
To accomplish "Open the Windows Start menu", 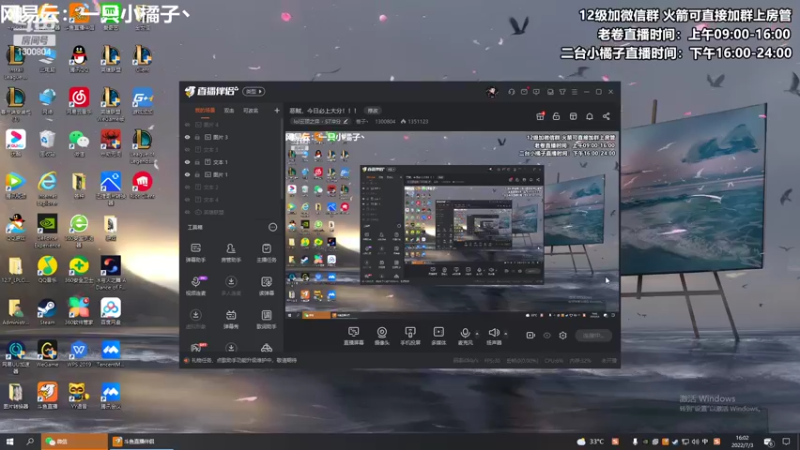I will click(x=9, y=441).
